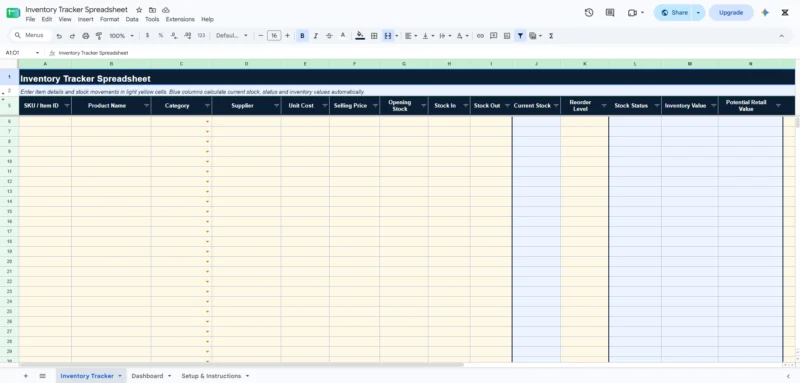Open the functions sigma menu
Viewport: 800px width, 383px height.
click(x=551, y=36)
